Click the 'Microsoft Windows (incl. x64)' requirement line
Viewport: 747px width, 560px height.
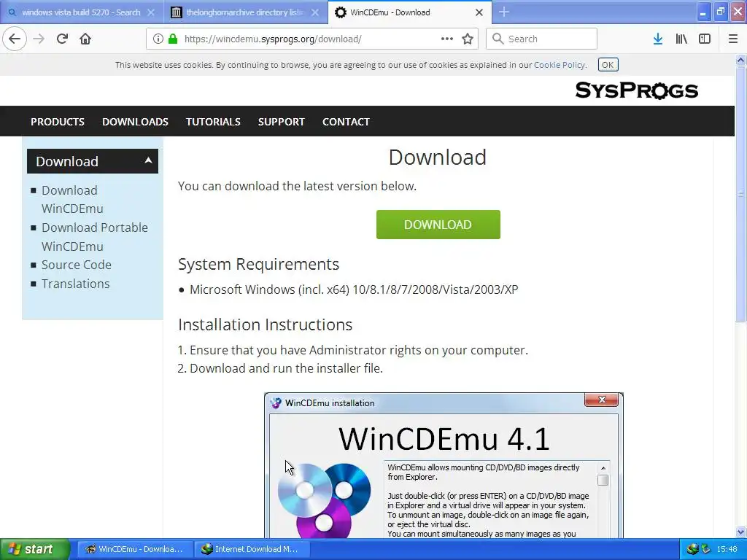coord(354,289)
